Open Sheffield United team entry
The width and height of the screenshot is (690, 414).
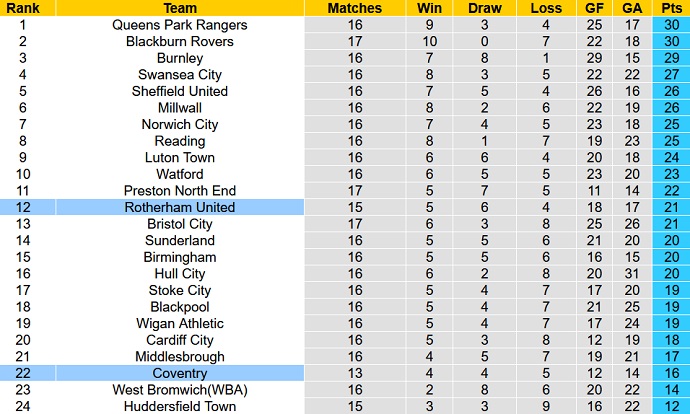tap(179, 91)
